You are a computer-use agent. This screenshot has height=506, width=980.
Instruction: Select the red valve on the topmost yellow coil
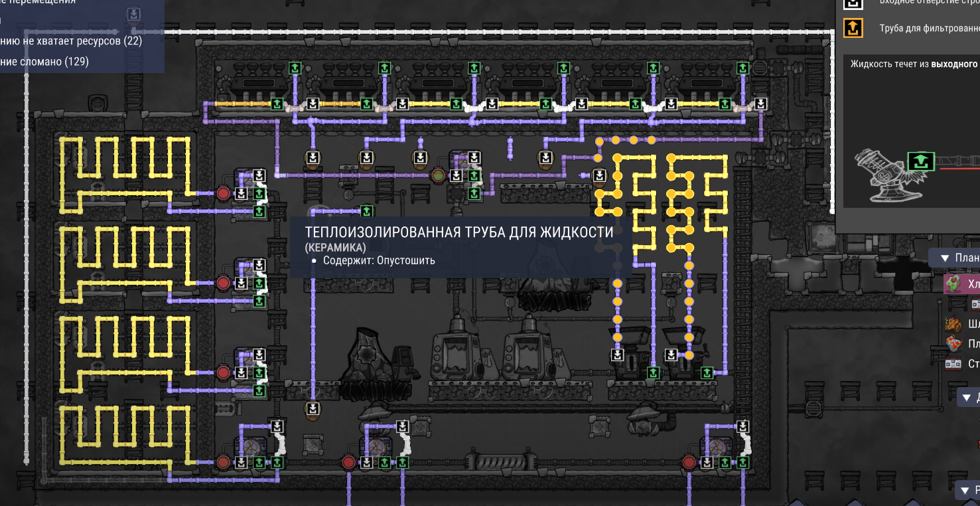tap(224, 193)
